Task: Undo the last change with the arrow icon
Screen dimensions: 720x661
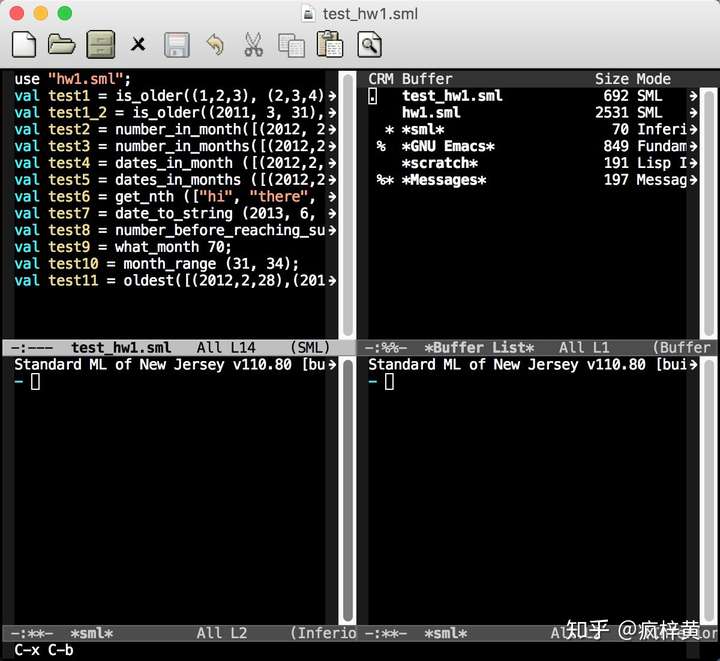Action: pyautogui.click(x=215, y=45)
